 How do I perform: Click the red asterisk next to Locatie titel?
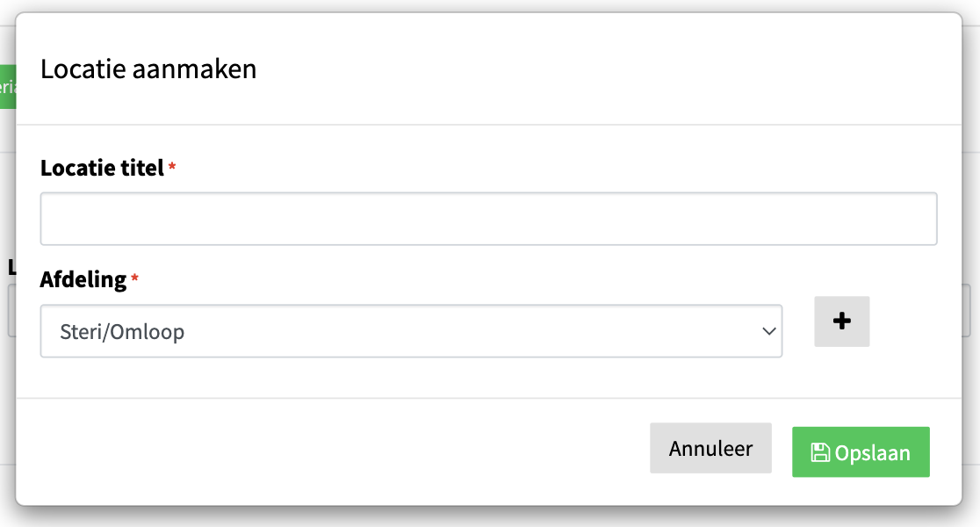pos(172,166)
